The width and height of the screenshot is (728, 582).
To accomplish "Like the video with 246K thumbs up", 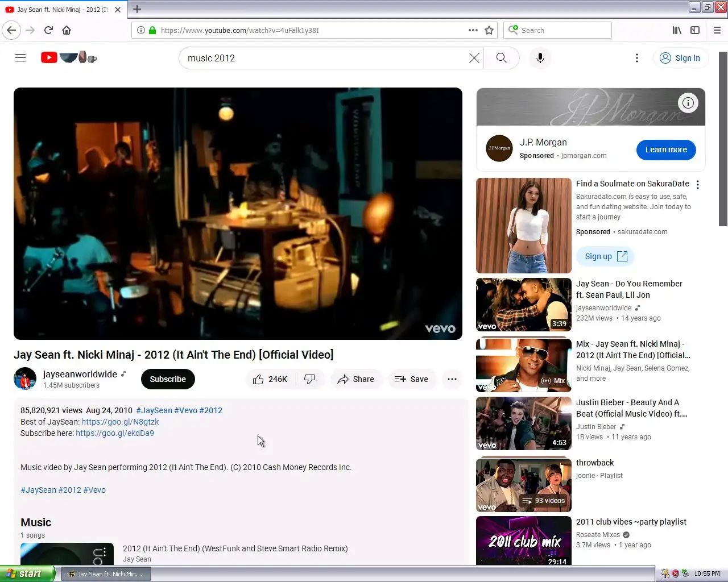I will [x=271, y=379].
